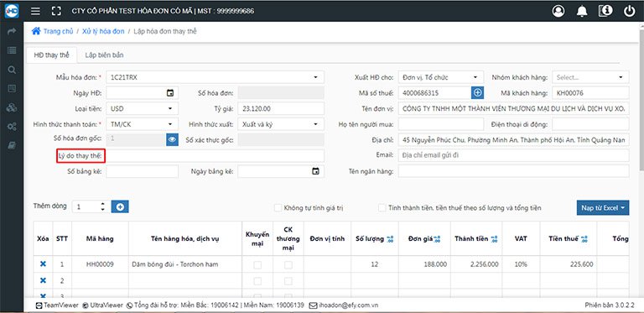This screenshot has width=644, height=313.
Task: Click the Số bảng kê input field
Action: click(x=142, y=171)
